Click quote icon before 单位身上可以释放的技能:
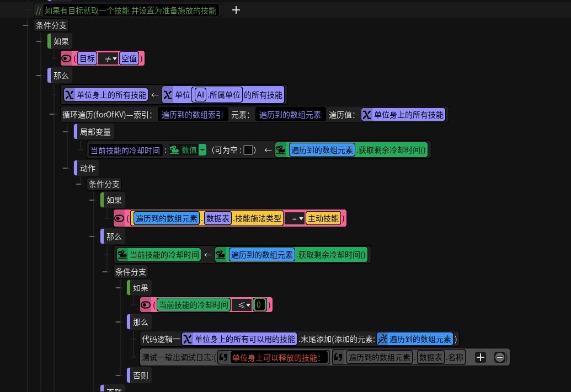The height and width of the screenshot is (392, 571). [224, 357]
